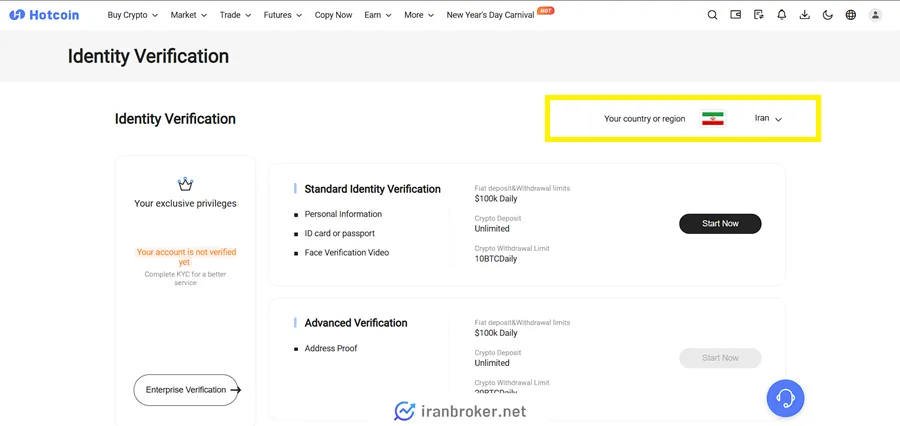Image resolution: width=900 pixels, height=426 pixels.
Task: Click the download app icon
Action: [805, 15]
